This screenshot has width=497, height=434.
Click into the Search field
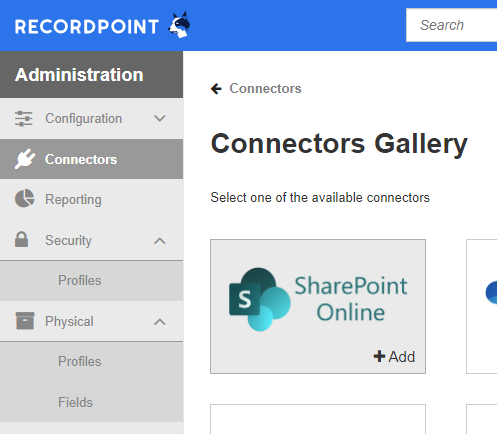tap(451, 25)
